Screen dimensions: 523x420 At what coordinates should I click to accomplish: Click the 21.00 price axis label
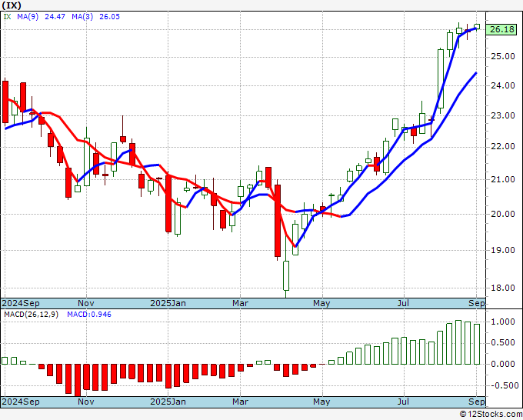(x=503, y=179)
